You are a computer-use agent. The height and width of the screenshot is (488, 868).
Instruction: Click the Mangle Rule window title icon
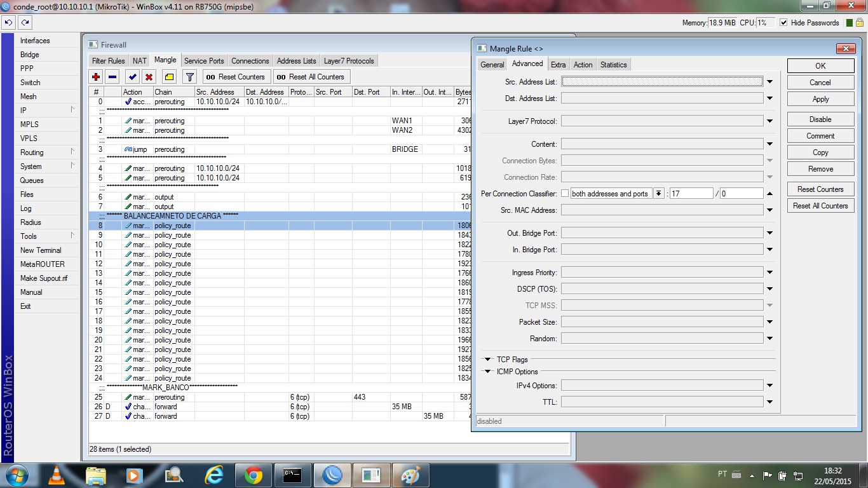[482, 48]
